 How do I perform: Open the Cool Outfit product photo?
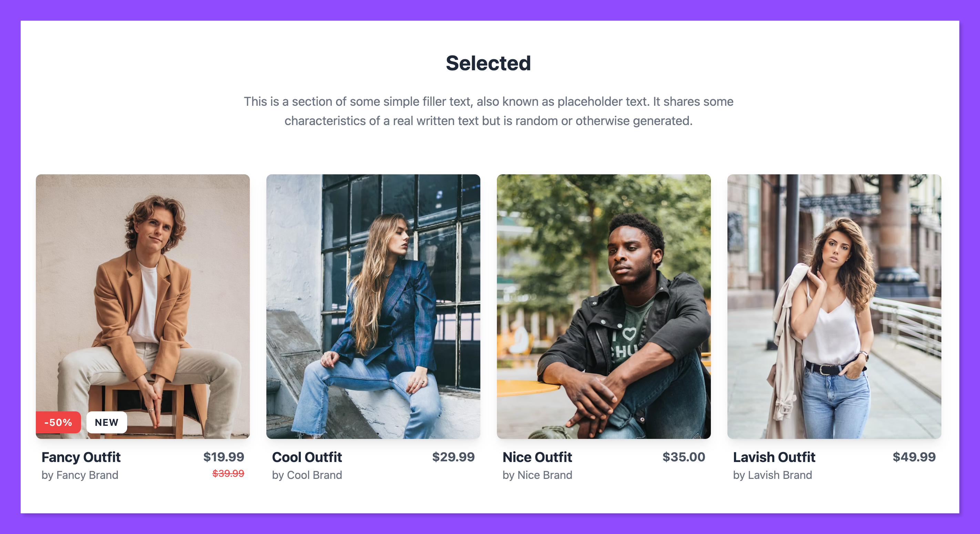click(x=373, y=306)
